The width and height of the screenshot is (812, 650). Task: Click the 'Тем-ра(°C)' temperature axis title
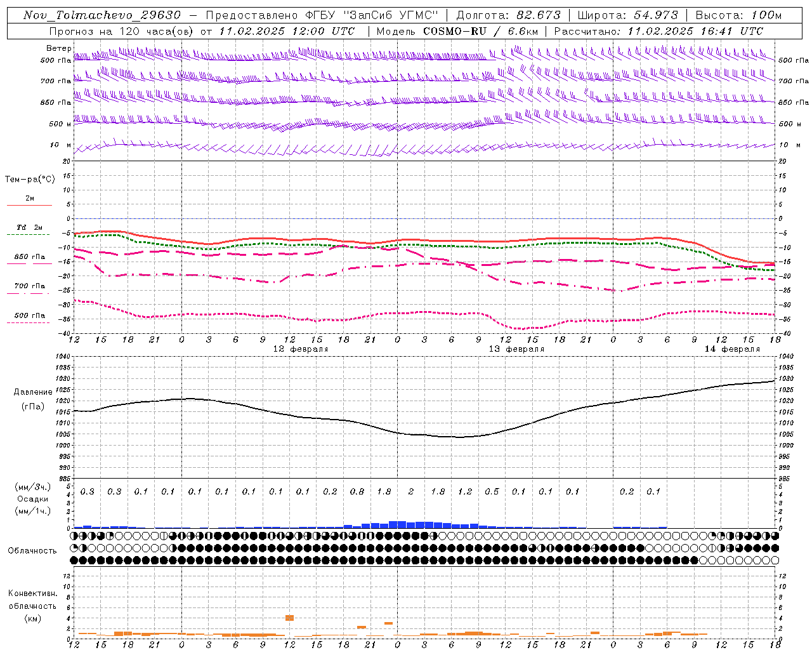[x=30, y=180]
